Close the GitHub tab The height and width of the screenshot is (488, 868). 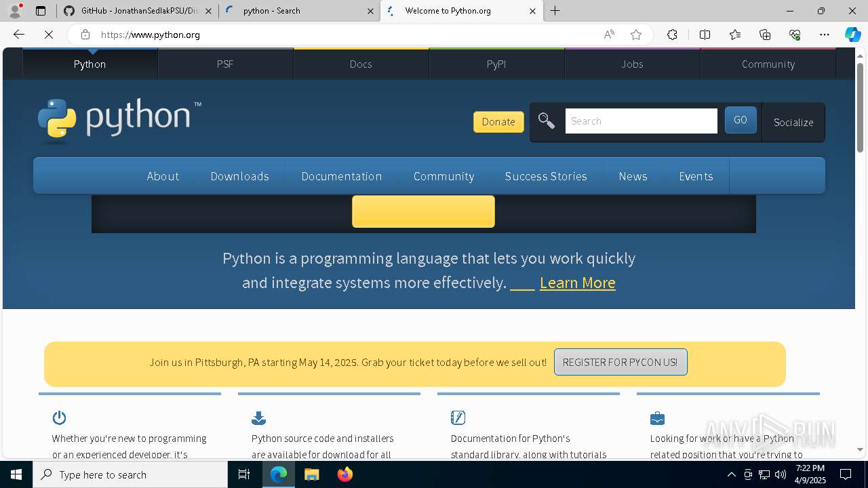click(208, 11)
